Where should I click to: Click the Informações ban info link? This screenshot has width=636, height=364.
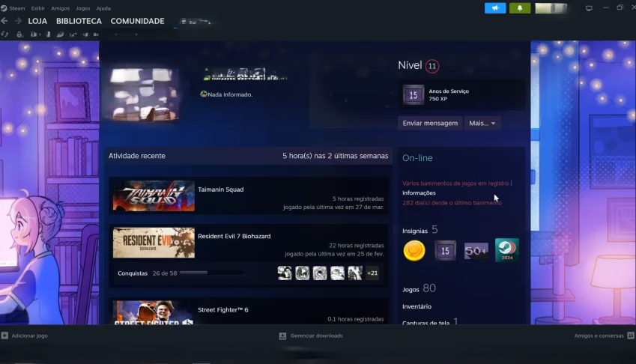tap(419, 193)
